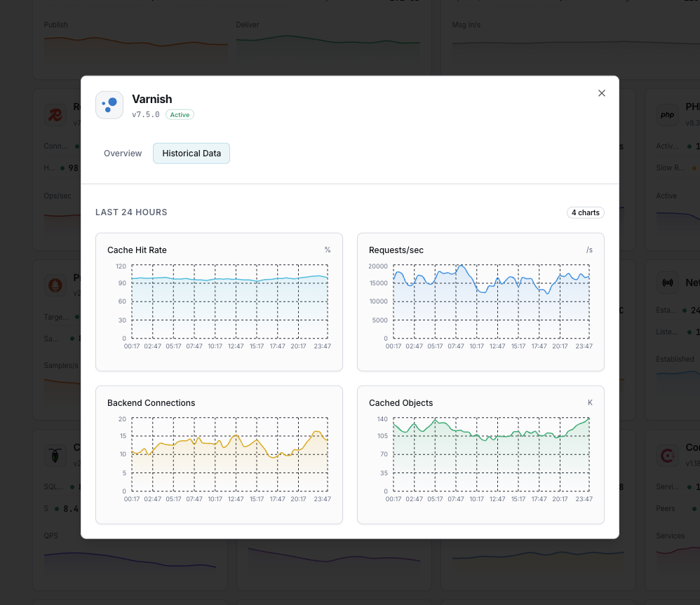Click the Varnish logo icon
The height and width of the screenshot is (605, 700).
(x=109, y=105)
